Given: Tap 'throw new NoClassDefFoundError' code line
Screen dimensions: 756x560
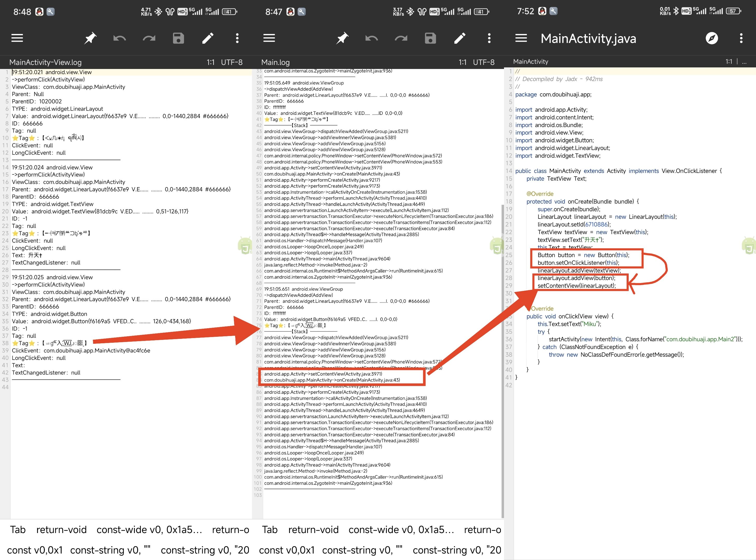Looking at the screenshot, I should coord(616,355).
